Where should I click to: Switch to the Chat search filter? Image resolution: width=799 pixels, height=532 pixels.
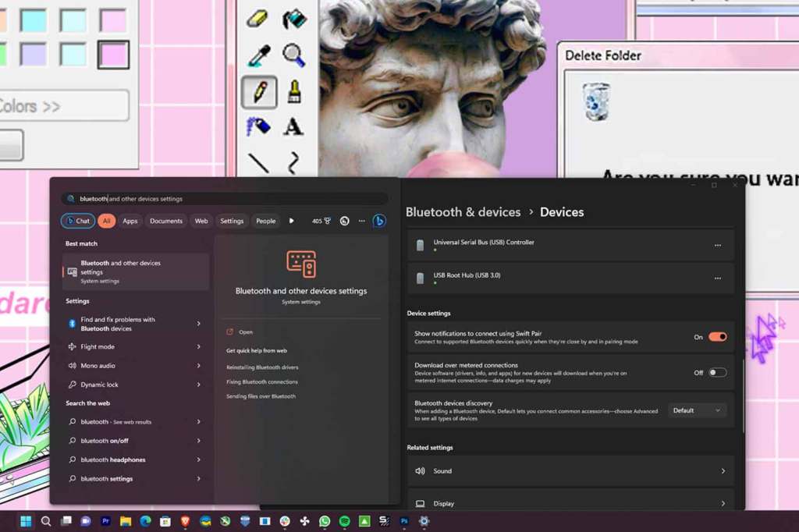point(78,221)
